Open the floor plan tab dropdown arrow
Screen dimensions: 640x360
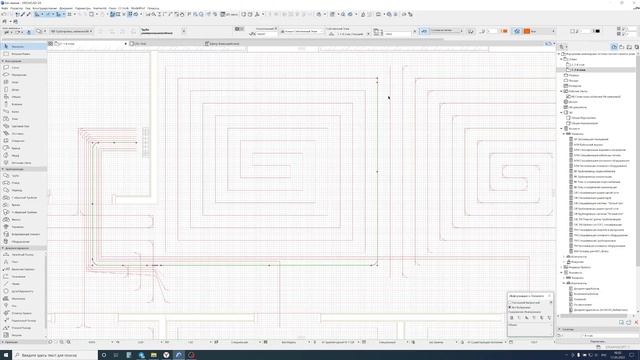click(126, 44)
